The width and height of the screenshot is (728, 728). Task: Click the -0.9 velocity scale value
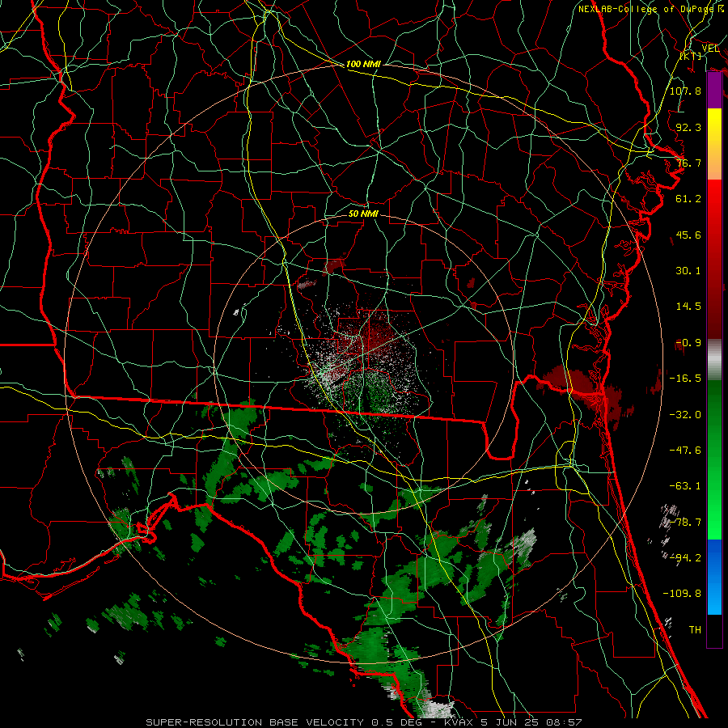(x=688, y=343)
